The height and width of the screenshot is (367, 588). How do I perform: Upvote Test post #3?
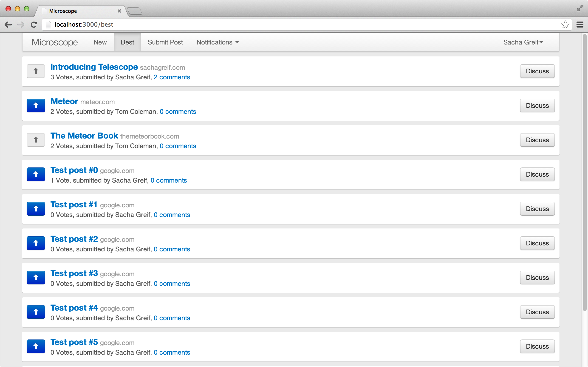click(36, 278)
